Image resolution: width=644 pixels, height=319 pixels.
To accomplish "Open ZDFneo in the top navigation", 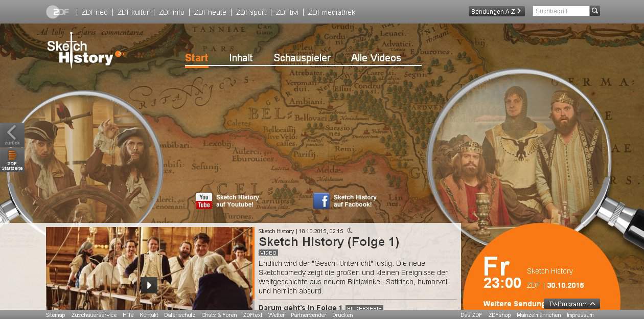I will pos(95,12).
